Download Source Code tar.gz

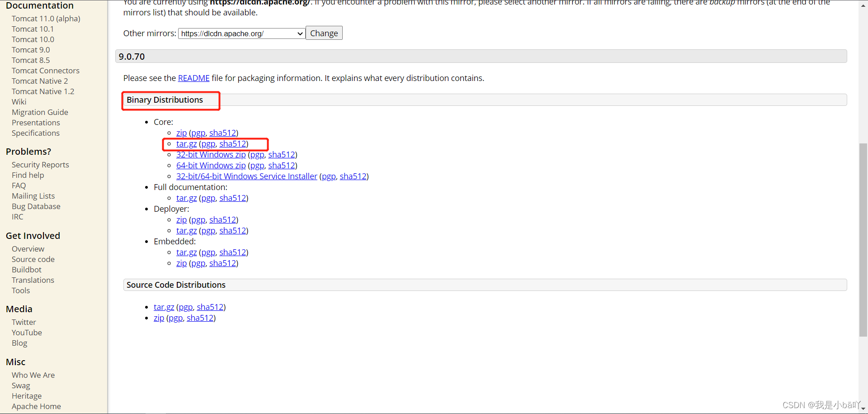pos(164,307)
